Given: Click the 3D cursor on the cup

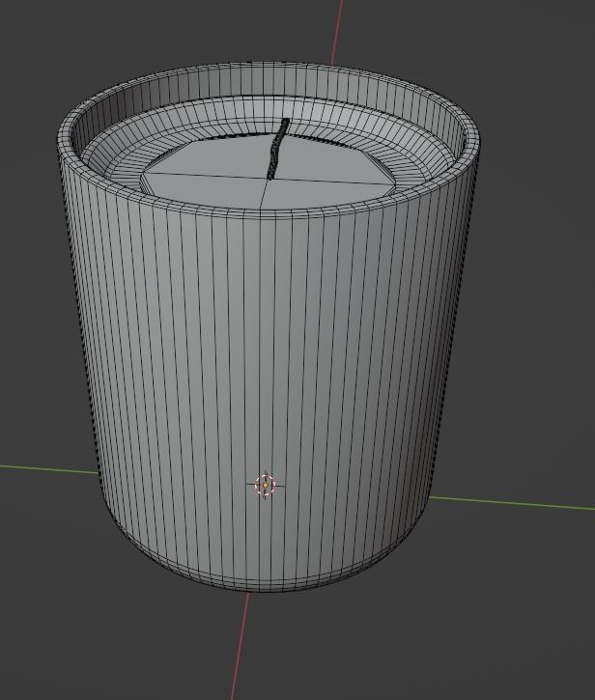Looking at the screenshot, I should coord(266,485).
